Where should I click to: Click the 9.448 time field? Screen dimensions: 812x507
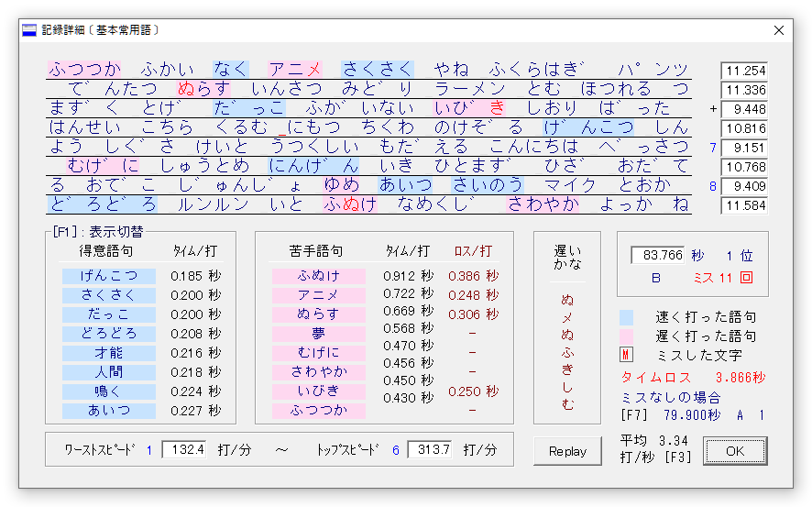click(744, 109)
